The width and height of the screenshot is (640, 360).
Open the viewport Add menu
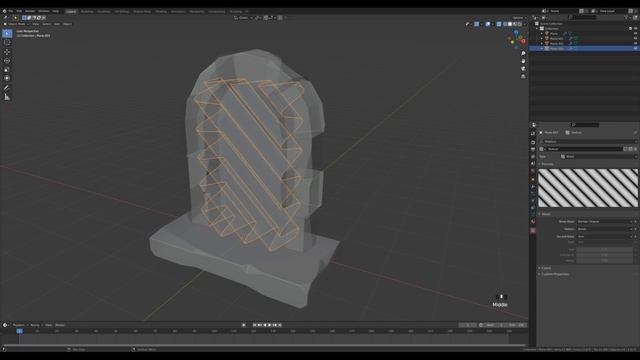click(57, 24)
